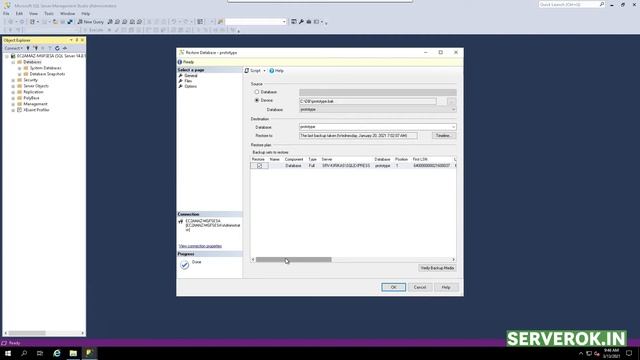Close the Object Explorer panel
This screenshot has width=640, height=360.
point(82,40)
